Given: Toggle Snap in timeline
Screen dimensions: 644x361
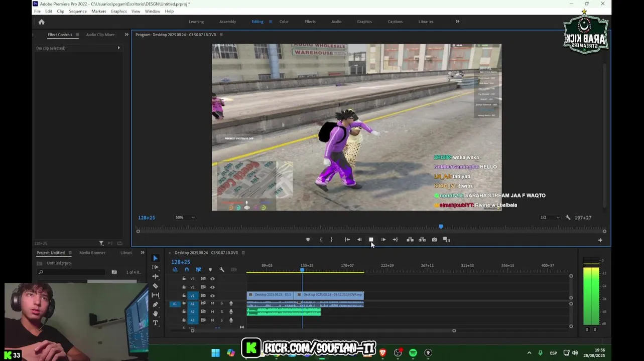Looking at the screenshot, I should click(187, 270).
